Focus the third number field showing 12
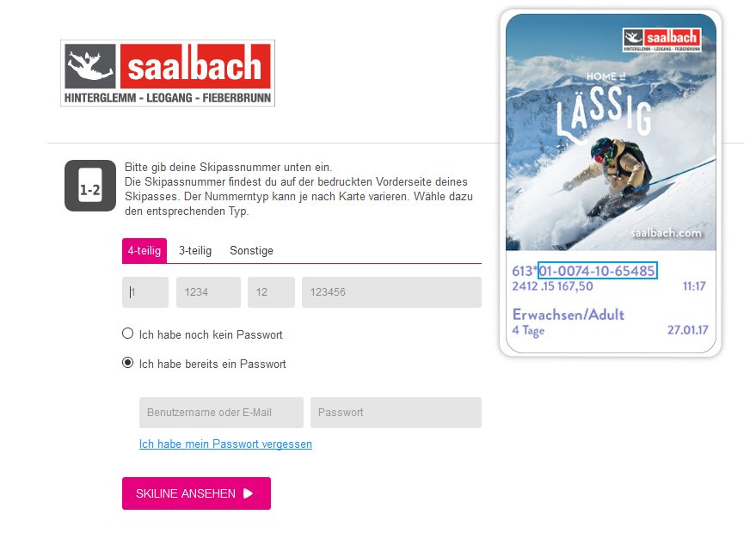 (271, 292)
